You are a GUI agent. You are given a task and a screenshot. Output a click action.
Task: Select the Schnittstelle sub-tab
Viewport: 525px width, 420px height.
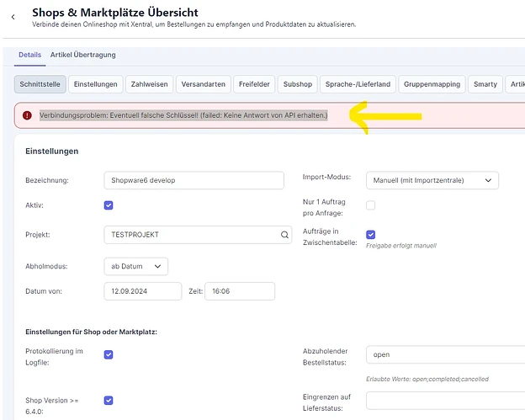tap(40, 84)
